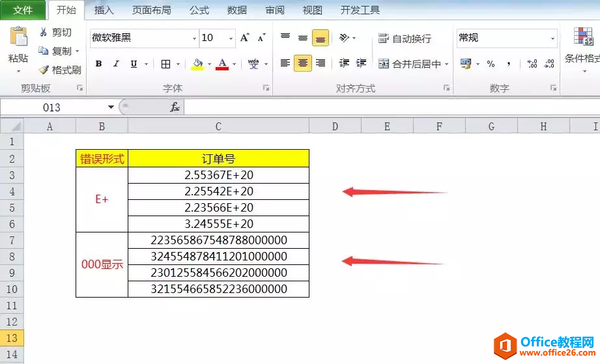
Task: Apply yellow fill color bucket
Action: pos(197,64)
